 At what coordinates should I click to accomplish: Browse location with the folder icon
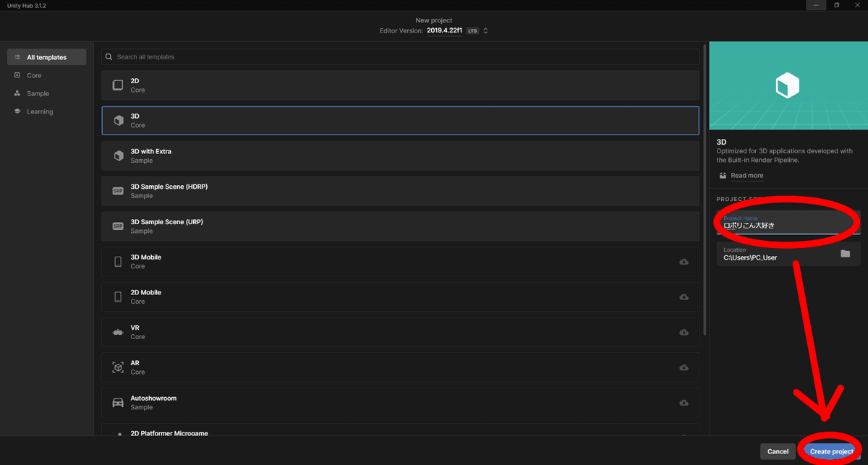[x=846, y=254]
